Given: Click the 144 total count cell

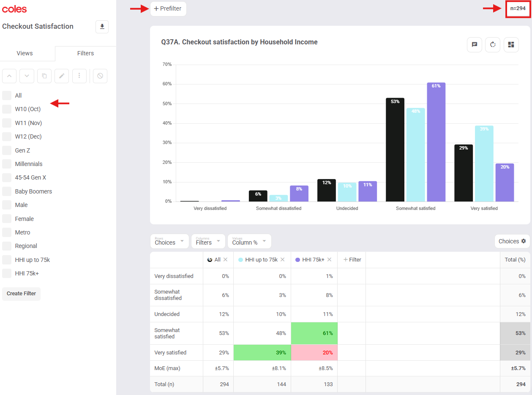Looking at the screenshot, I should (x=262, y=384).
